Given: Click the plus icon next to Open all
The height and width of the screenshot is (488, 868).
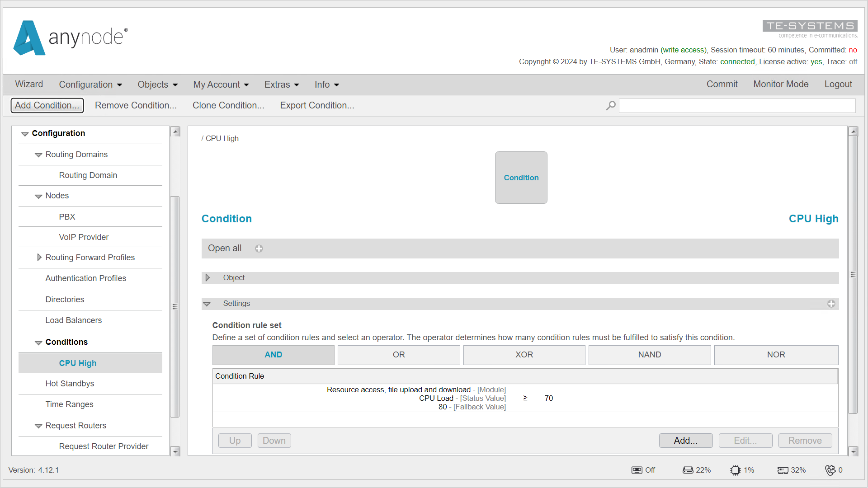Looking at the screenshot, I should (259, 248).
